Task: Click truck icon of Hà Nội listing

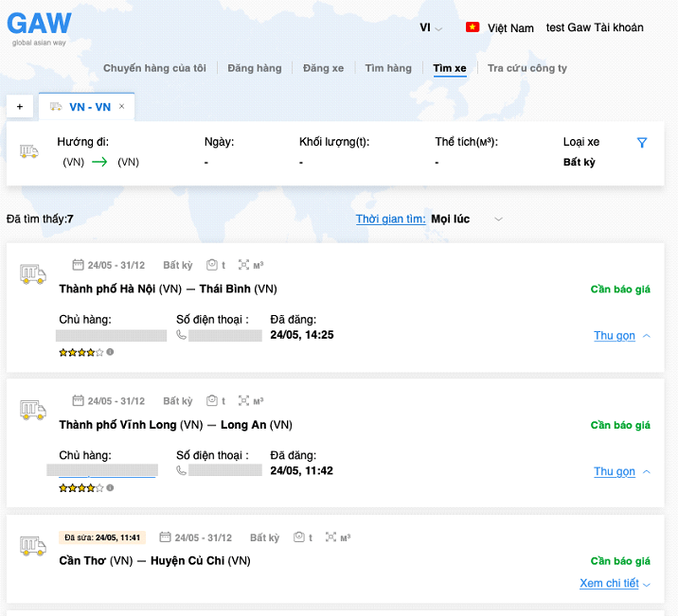Action: pos(33,274)
